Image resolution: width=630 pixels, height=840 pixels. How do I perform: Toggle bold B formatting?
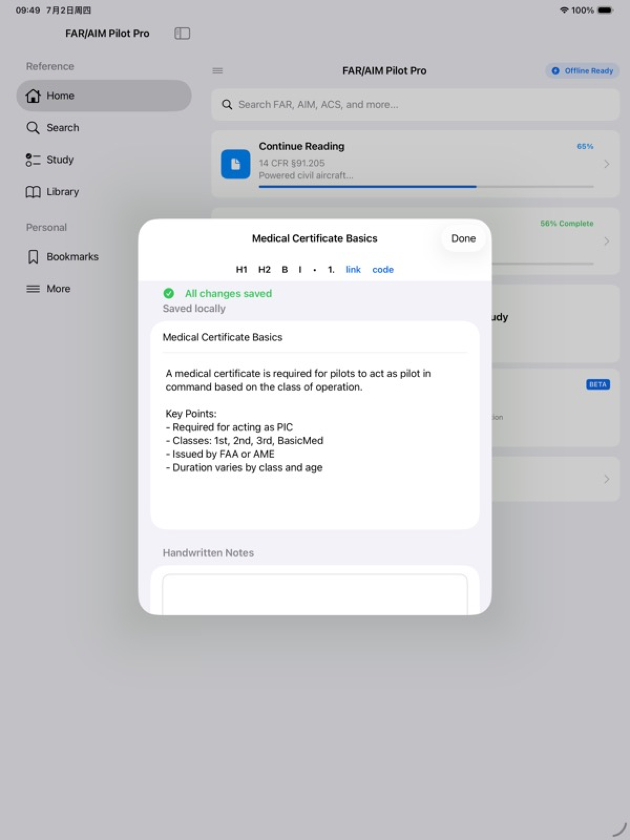click(x=285, y=270)
